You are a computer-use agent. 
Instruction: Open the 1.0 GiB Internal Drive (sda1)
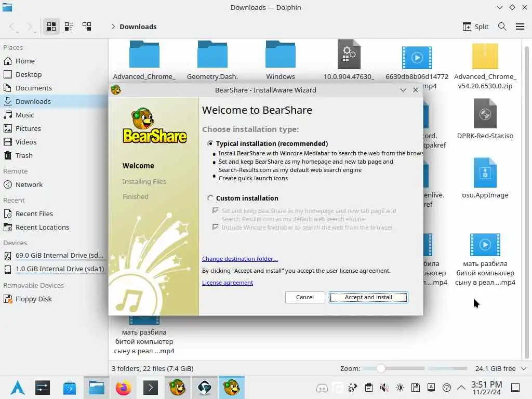54,269
